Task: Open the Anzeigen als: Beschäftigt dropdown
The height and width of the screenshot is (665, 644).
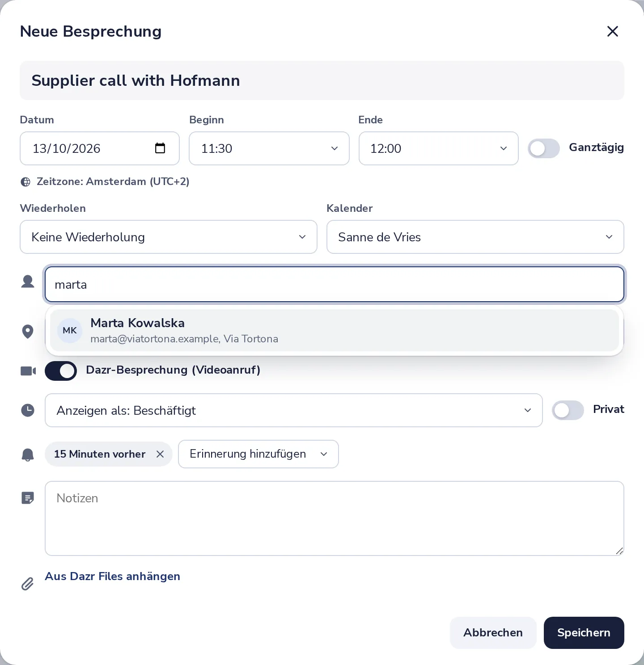Action: point(294,410)
